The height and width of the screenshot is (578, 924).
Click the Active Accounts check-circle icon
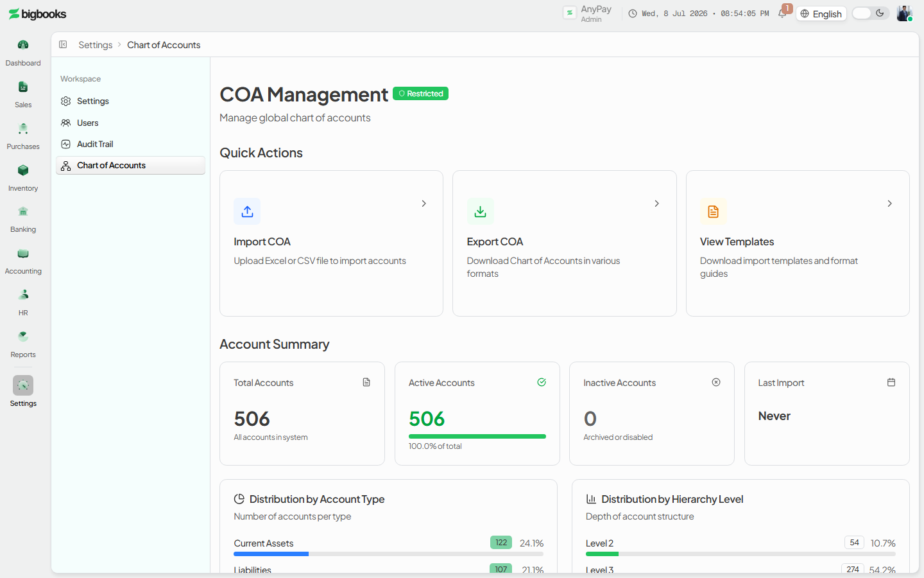coord(542,382)
